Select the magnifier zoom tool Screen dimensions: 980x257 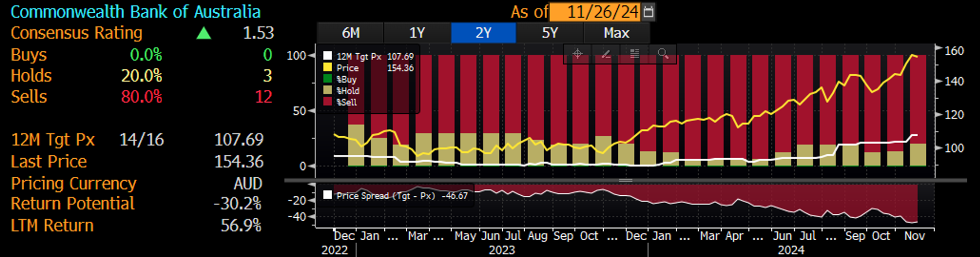click(663, 54)
